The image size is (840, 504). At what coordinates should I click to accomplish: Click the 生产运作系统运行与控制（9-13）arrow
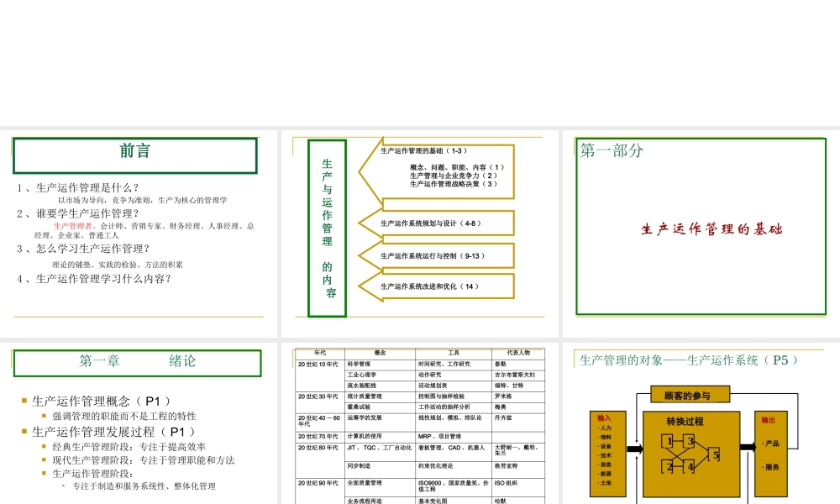[437, 256]
